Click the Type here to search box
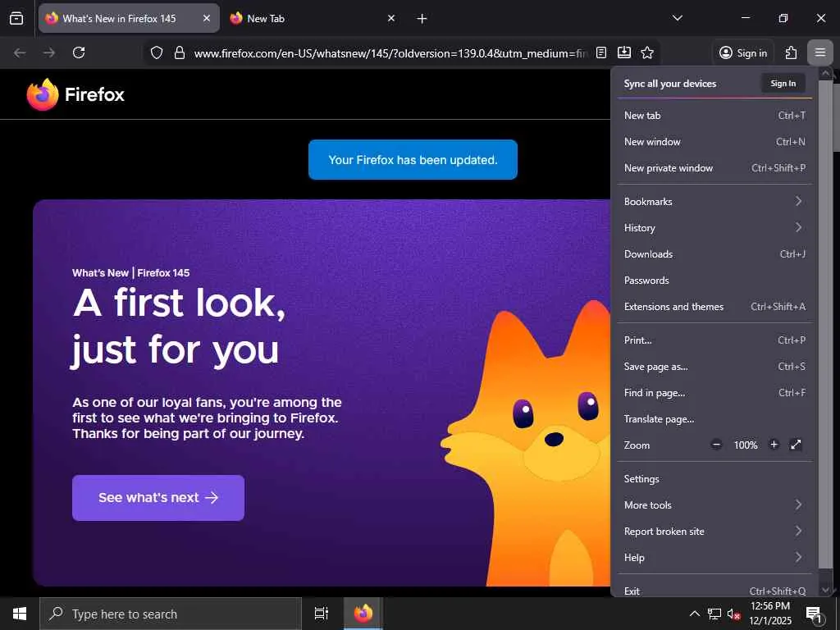 [x=171, y=614]
